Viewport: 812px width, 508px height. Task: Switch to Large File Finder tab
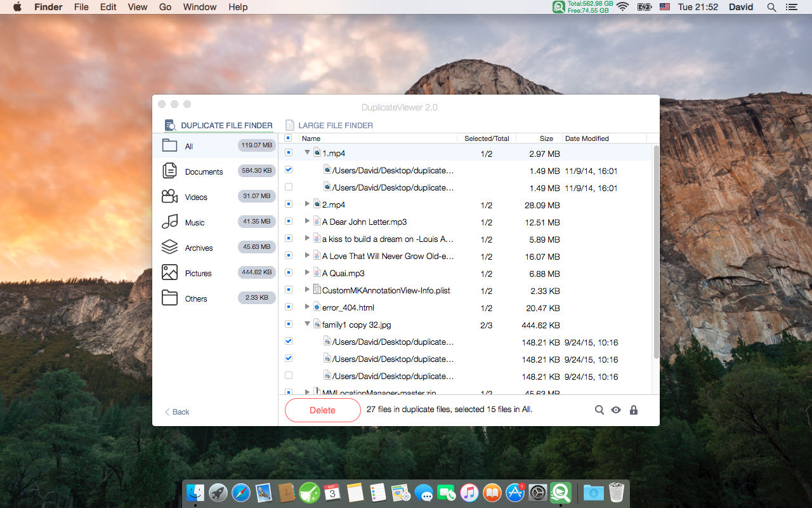tap(329, 125)
